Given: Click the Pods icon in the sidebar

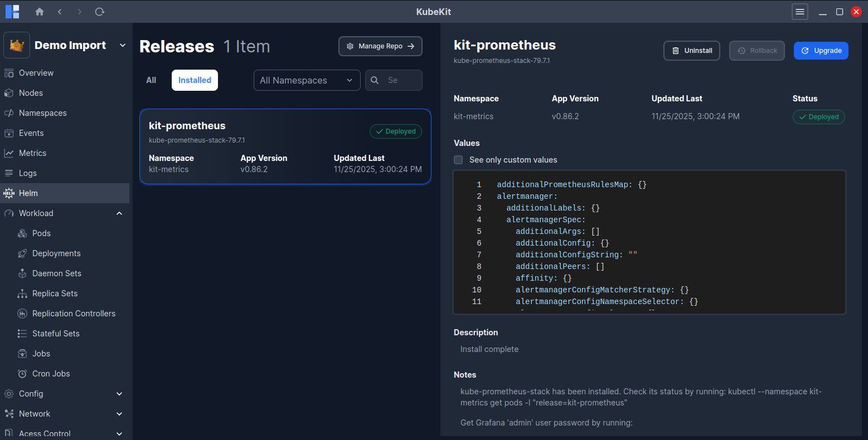Looking at the screenshot, I should (x=22, y=233).
